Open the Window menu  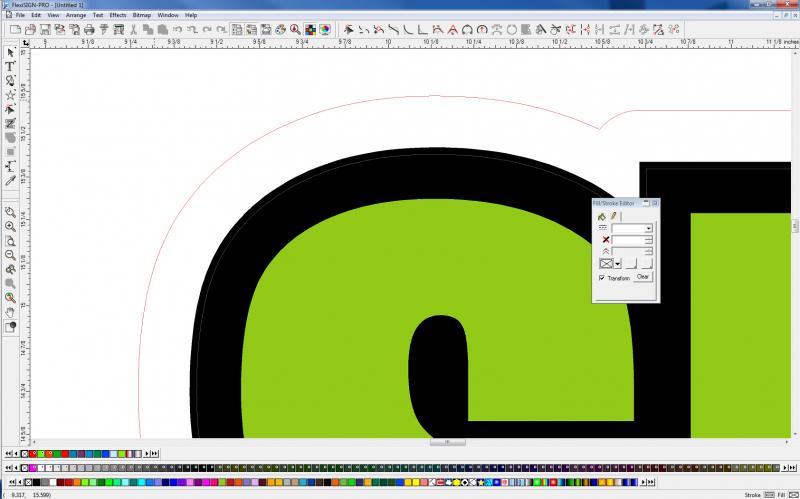[168, 15]
